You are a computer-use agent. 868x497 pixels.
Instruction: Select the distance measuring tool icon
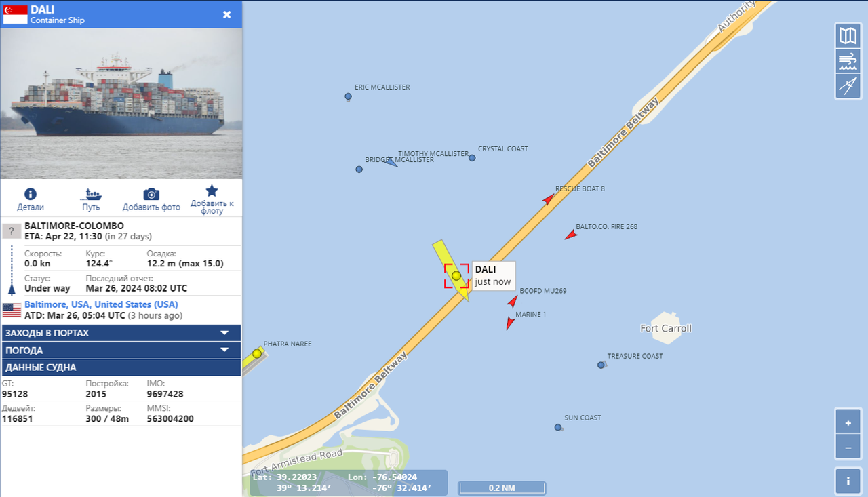coord(848,86)
